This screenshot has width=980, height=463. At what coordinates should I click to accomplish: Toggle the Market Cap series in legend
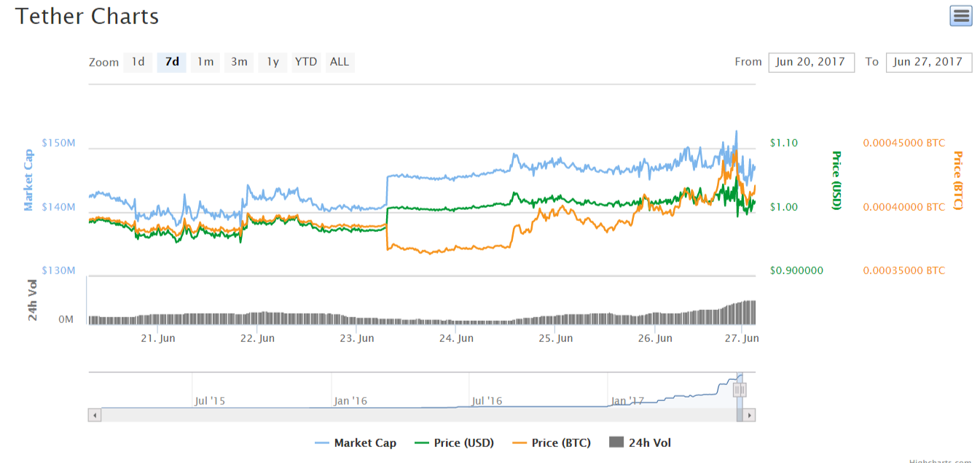(x=356, y=443)
